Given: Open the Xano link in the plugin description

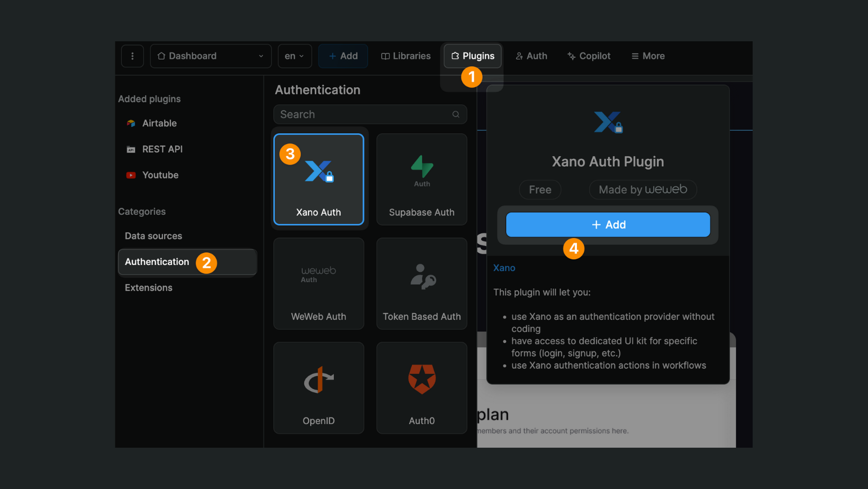Looking at the screenshot, I should pos(504,268).
